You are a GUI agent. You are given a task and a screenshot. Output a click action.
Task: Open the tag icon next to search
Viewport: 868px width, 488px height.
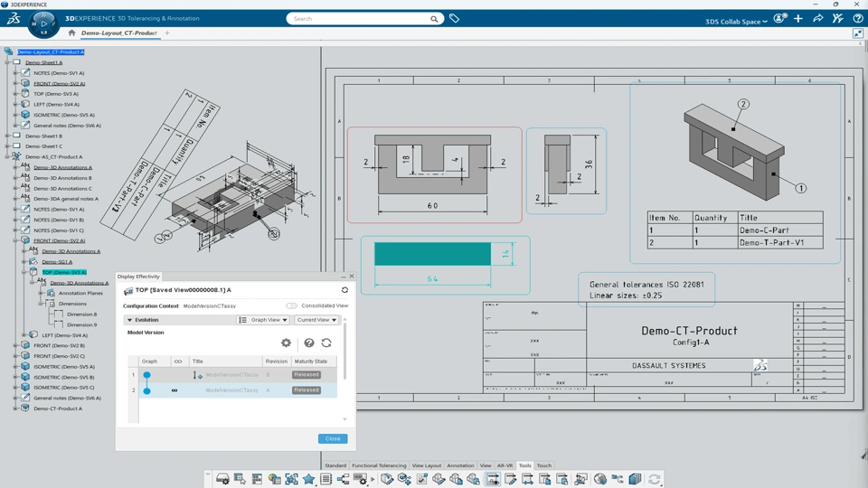pos(454,19)
